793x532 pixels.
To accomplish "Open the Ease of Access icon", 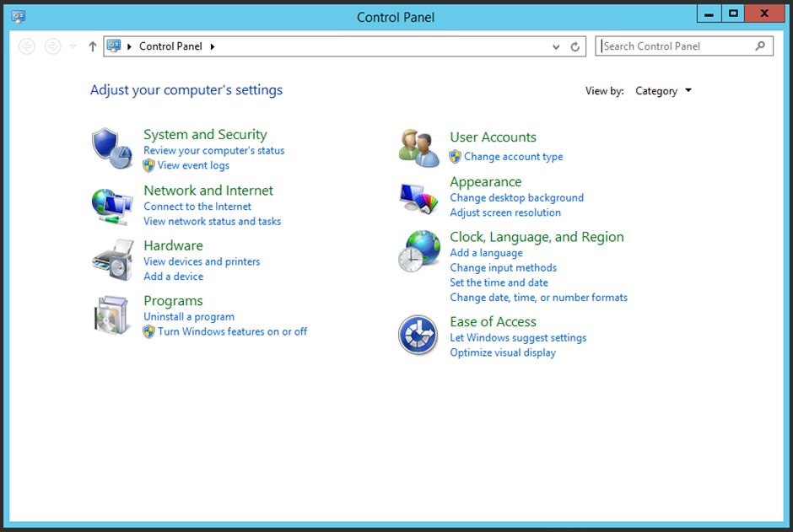I will [418, 335].
